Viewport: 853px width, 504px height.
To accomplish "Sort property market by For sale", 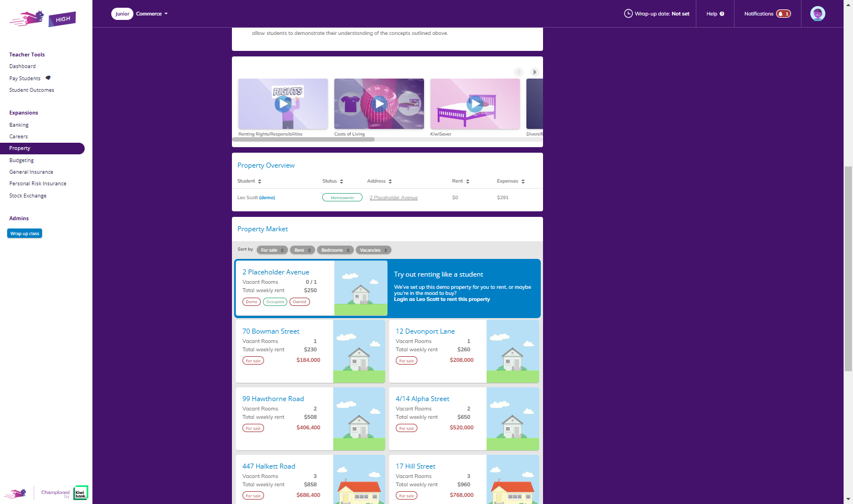I will click(272, 250).
